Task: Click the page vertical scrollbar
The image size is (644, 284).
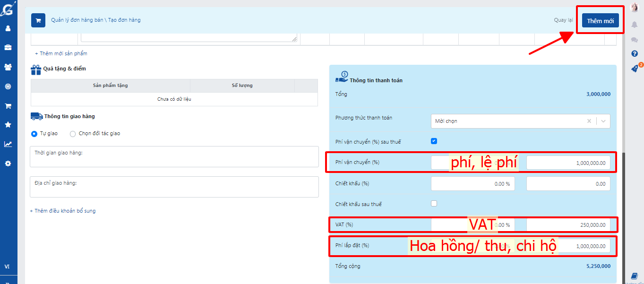Action: pos(624,218)
